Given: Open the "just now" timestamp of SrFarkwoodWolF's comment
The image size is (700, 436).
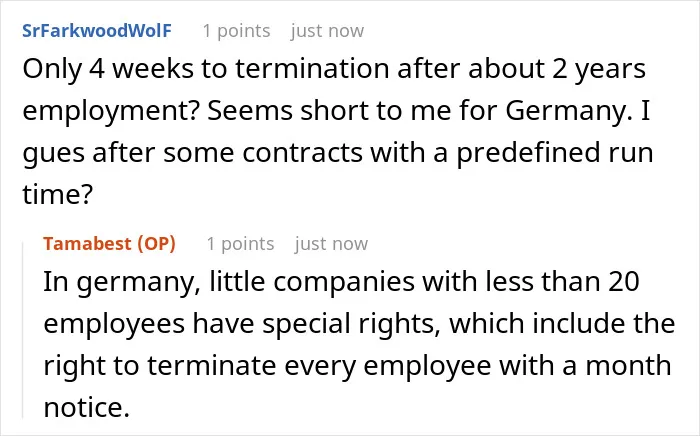Looking at the screenshot, I should (327, 31).
